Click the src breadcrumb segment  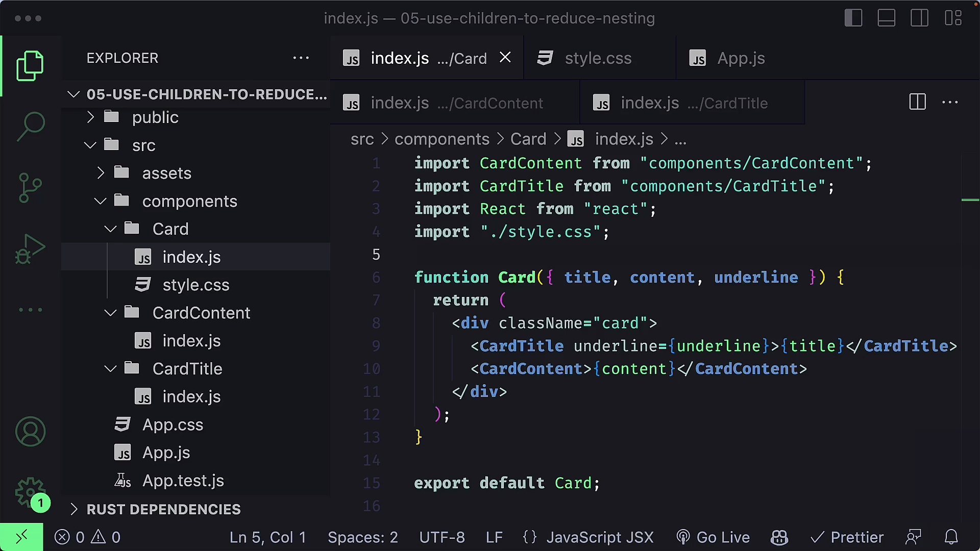coord(362,139)
